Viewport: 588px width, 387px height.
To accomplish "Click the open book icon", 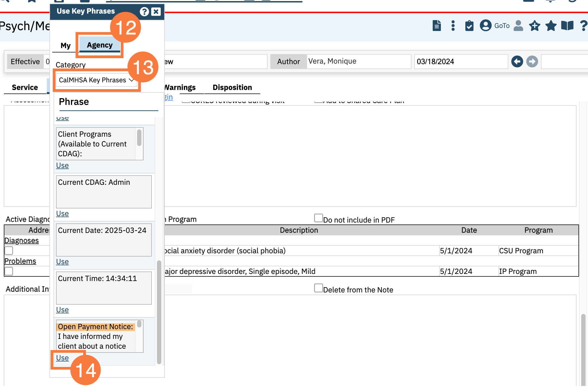I will click(x=567, y=26).
